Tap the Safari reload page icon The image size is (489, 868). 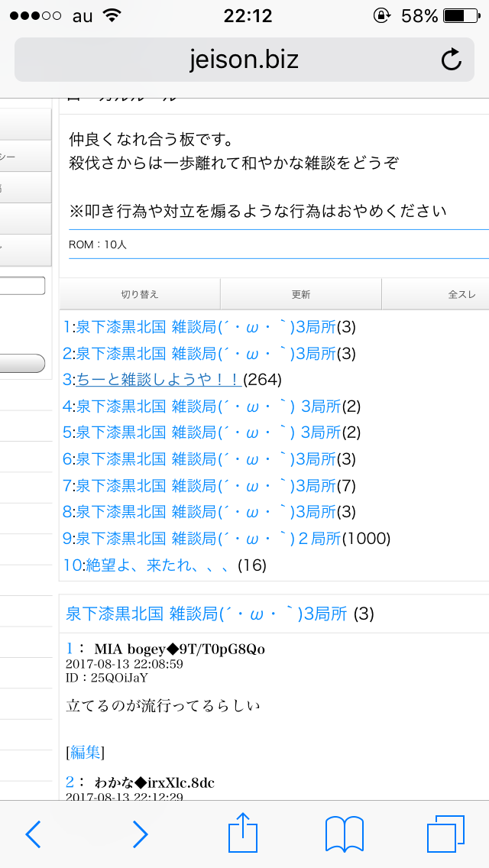pos(452,60)
